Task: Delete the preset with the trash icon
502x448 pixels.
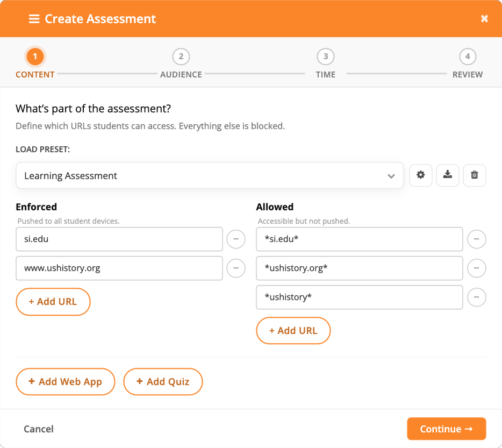Action: coord(475,175)
